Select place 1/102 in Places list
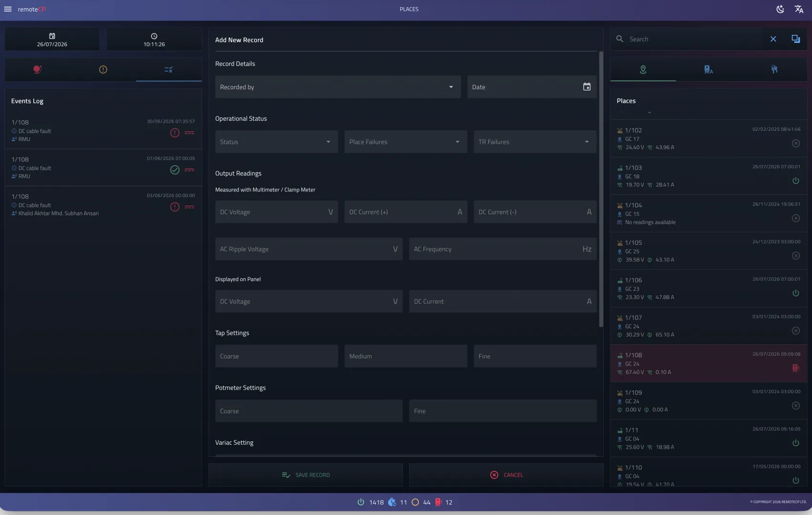Image resolution: width=812 pixels, height=515 pixels. 708,138
